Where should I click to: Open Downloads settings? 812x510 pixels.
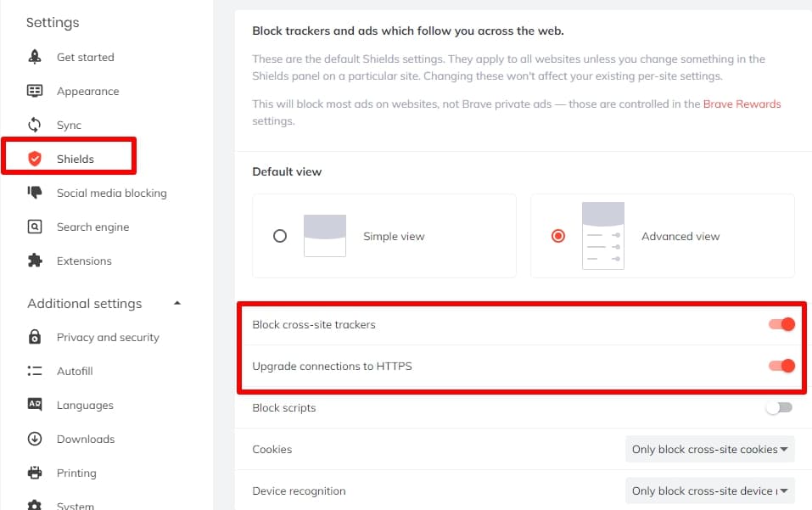click(x=86, y=439)
